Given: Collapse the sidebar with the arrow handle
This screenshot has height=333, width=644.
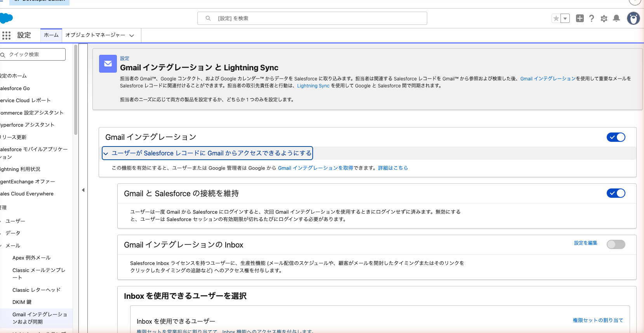Looking at the screenshot, I should click(83, 190).
